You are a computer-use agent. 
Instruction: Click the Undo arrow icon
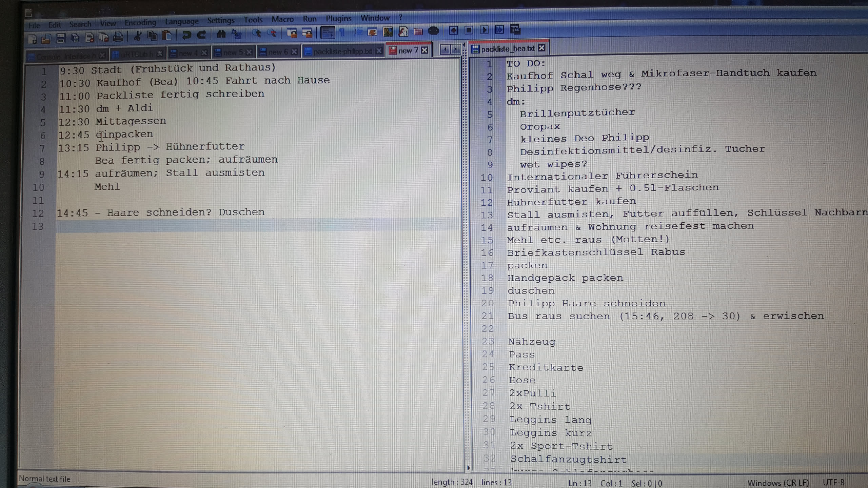186,35
